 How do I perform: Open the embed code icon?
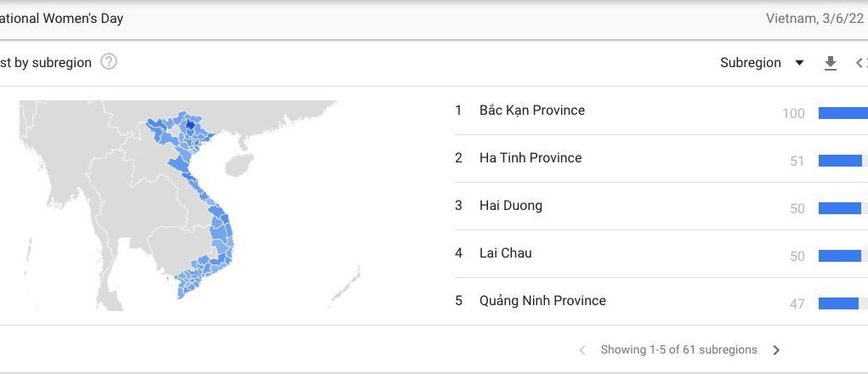862,63
